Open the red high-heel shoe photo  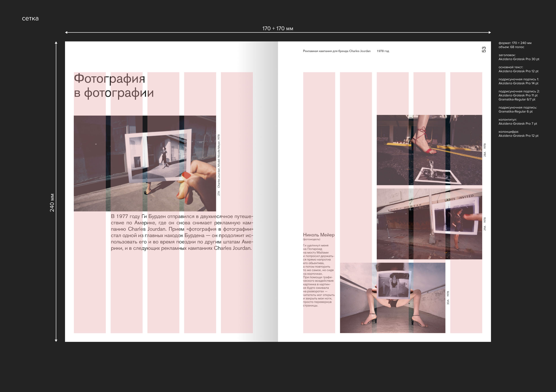pyautogui.click(x=429, y=150)
